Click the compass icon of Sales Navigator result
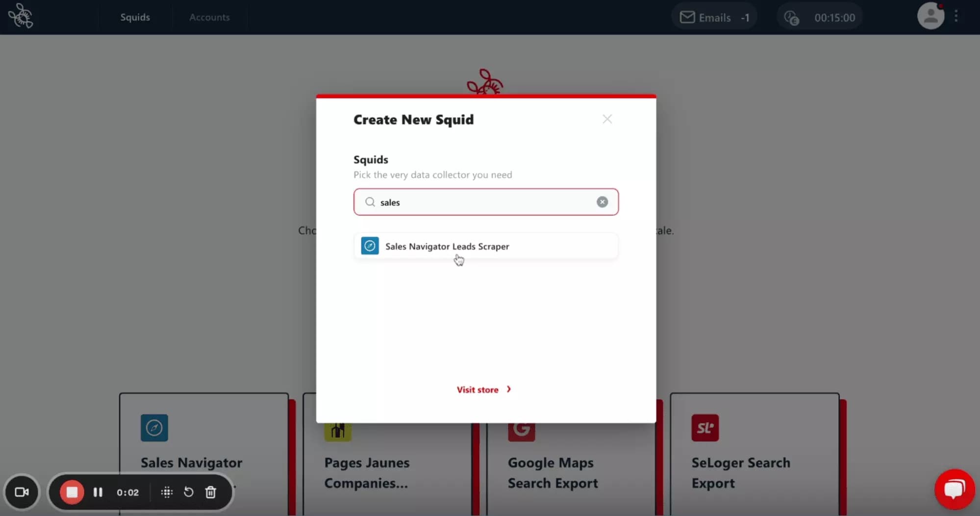Viewport: 980px width, 516px height. [370, 246]
